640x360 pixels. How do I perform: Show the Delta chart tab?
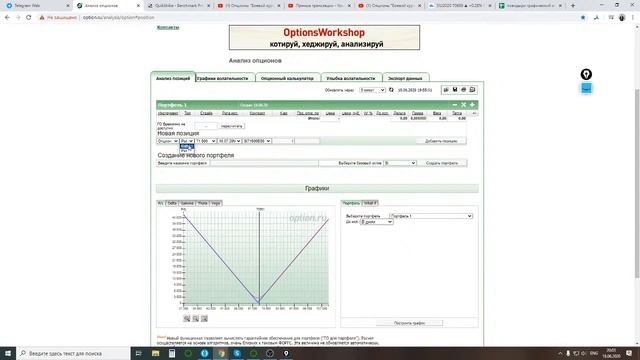point(172,203)
